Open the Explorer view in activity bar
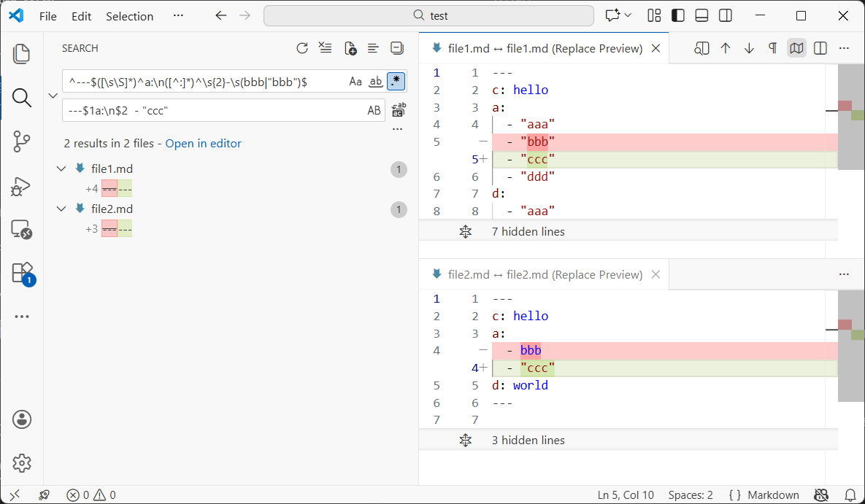This screenshot has height=504, width=865. coord(22,53)
